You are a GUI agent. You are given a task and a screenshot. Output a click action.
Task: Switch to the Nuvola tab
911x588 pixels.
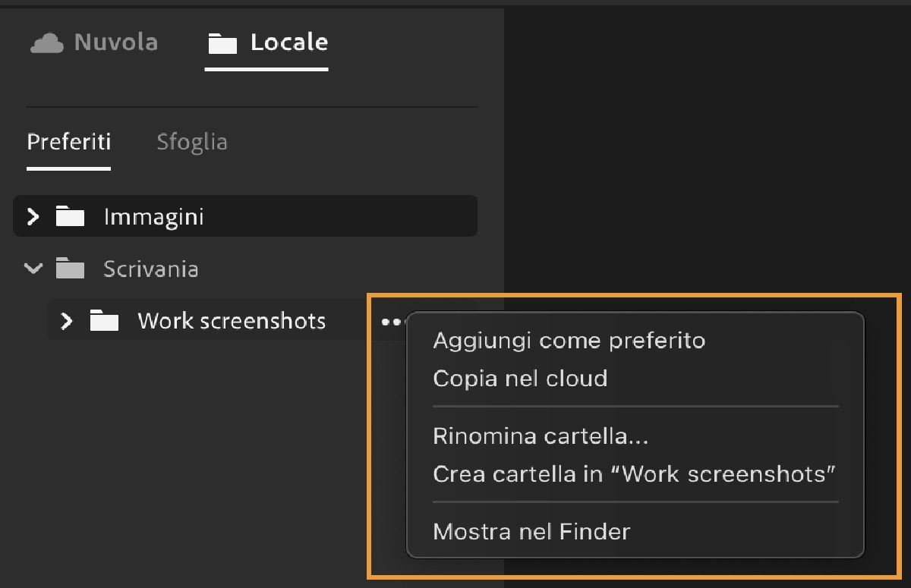[93, 42]
